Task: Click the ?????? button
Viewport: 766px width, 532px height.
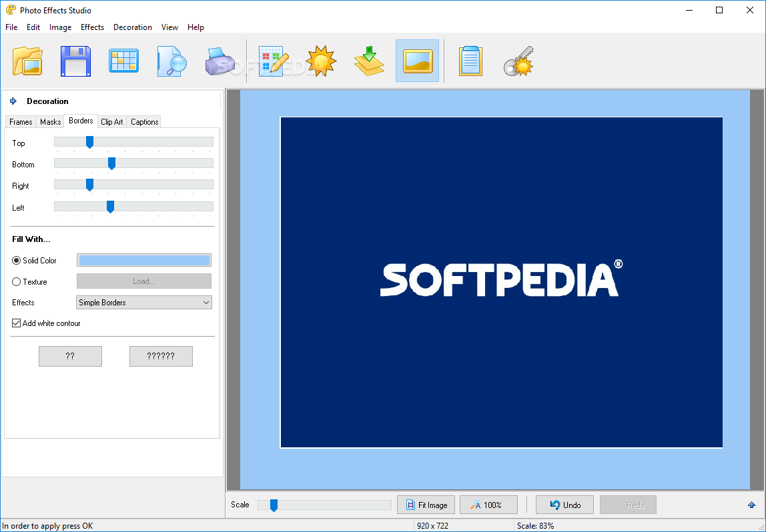Action: click(161, 356)
